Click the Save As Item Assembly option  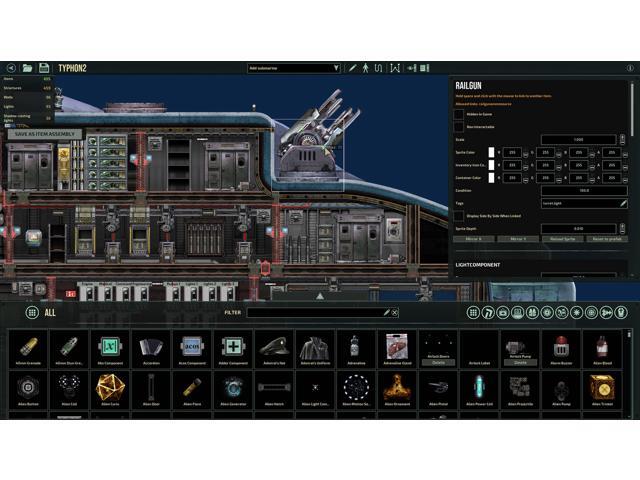pyautogui.click(x=44, y=134)
